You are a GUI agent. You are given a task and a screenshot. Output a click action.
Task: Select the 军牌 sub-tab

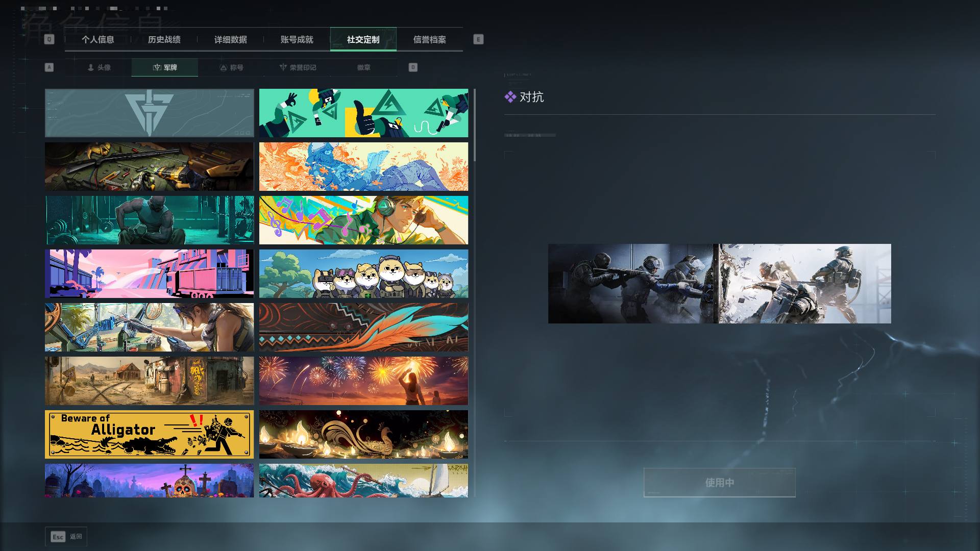tap(165, 67)
